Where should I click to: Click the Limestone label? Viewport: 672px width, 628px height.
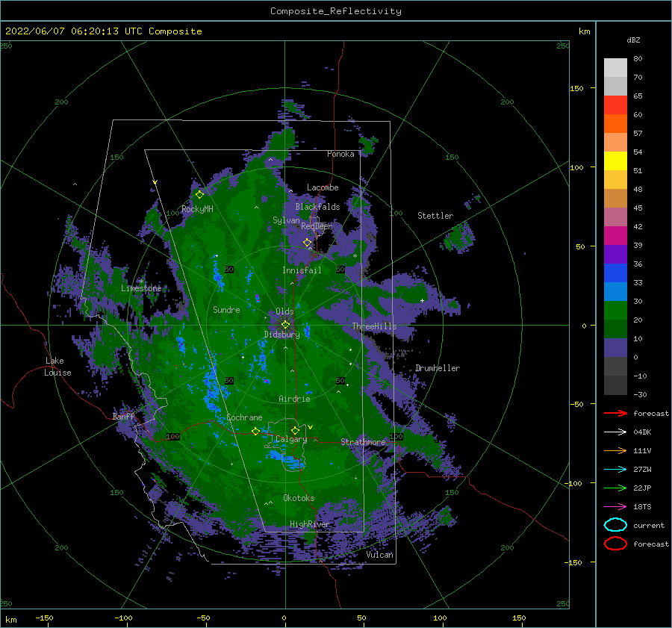(141, 288)
